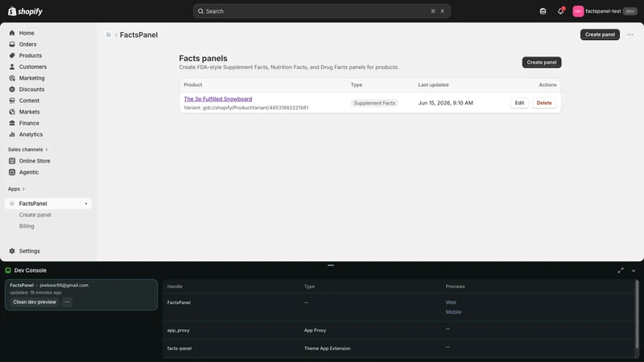Image resolution: width=644 pixels, height=362 pixels.
Task: Focus the Search field
Action: [321, 11]
